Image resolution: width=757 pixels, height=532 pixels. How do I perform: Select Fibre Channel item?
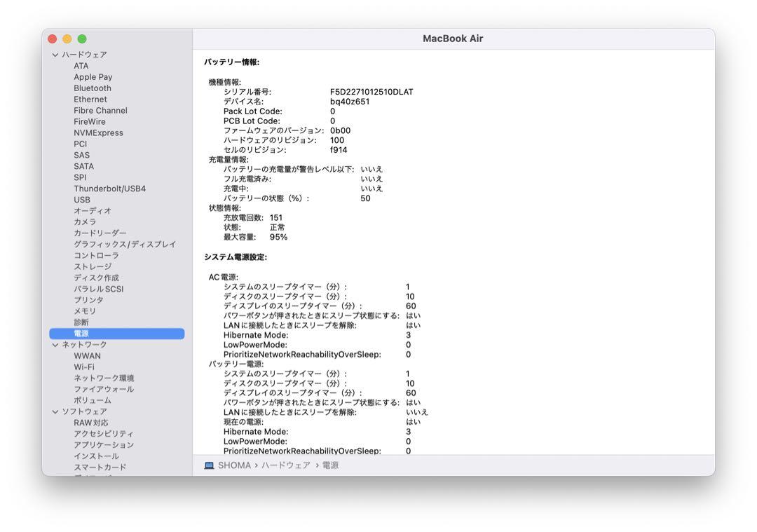pos(100,110)
